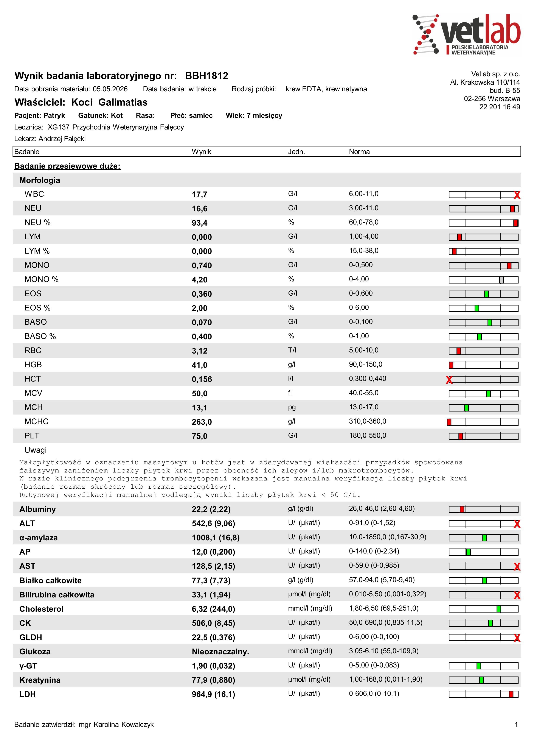
Task: Select the MCHC result "263,0"
Action: (202, 422)
